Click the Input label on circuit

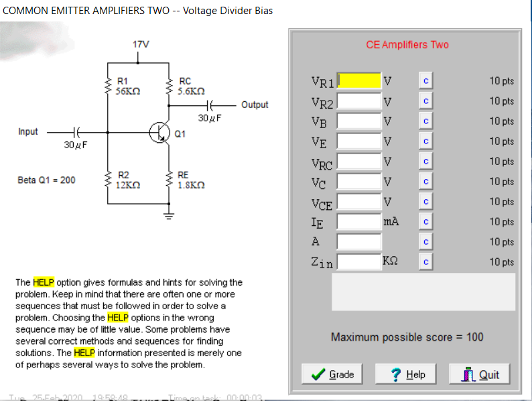pyautogui.click(x=28, y=131)
